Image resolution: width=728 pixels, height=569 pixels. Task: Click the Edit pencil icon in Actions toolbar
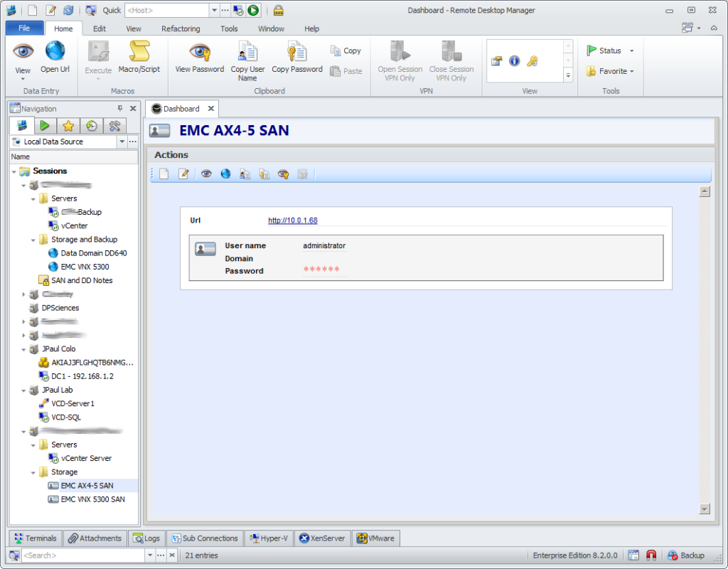click(x=184, y=174)
